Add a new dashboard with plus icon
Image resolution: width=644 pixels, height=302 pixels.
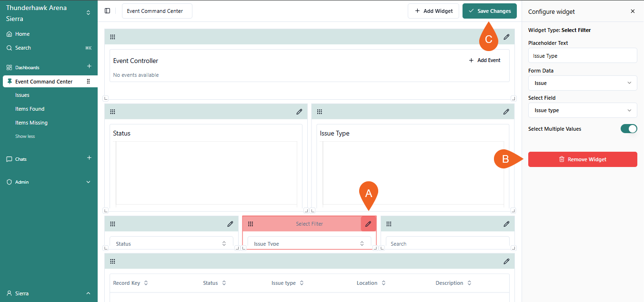89,66
